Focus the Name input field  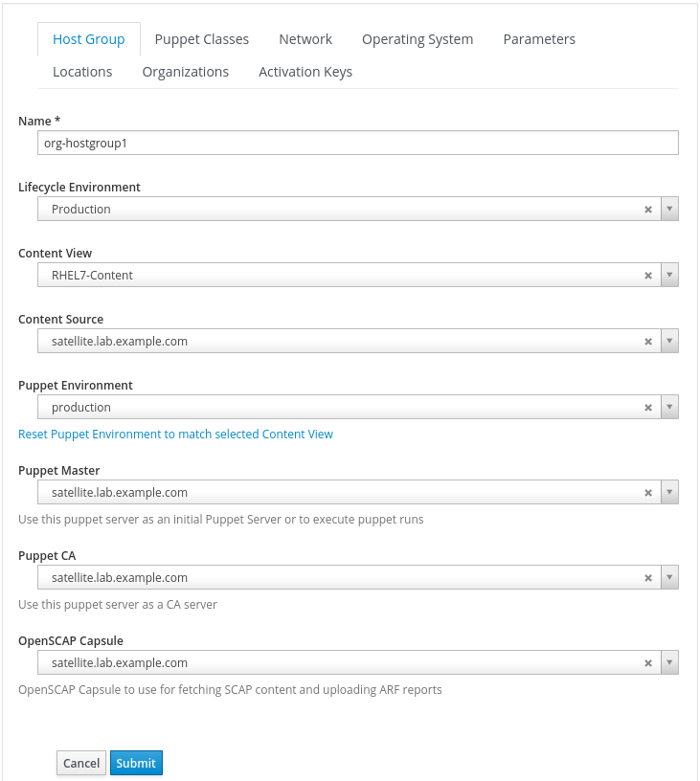click(358, 143)
